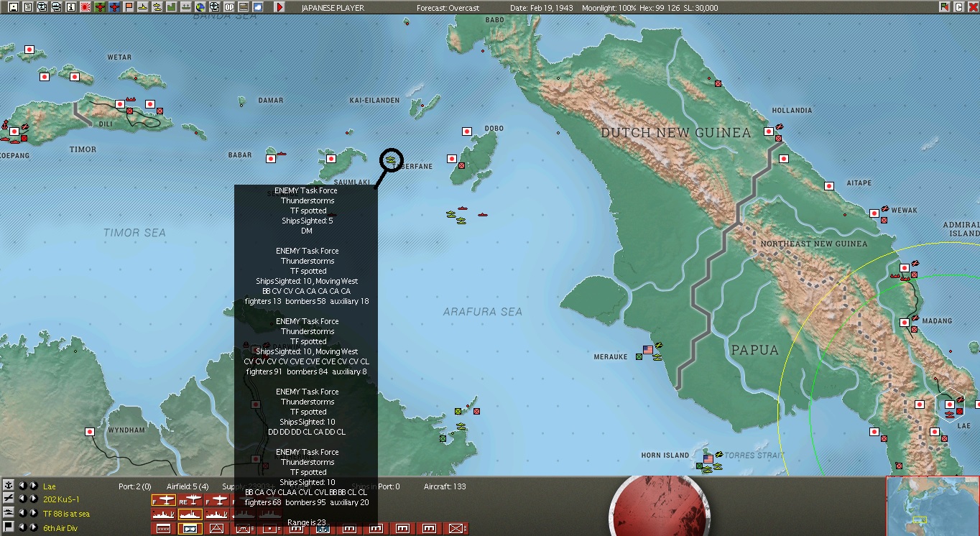Click the 'JAPANESE PLAYER' label

point(333,8)
